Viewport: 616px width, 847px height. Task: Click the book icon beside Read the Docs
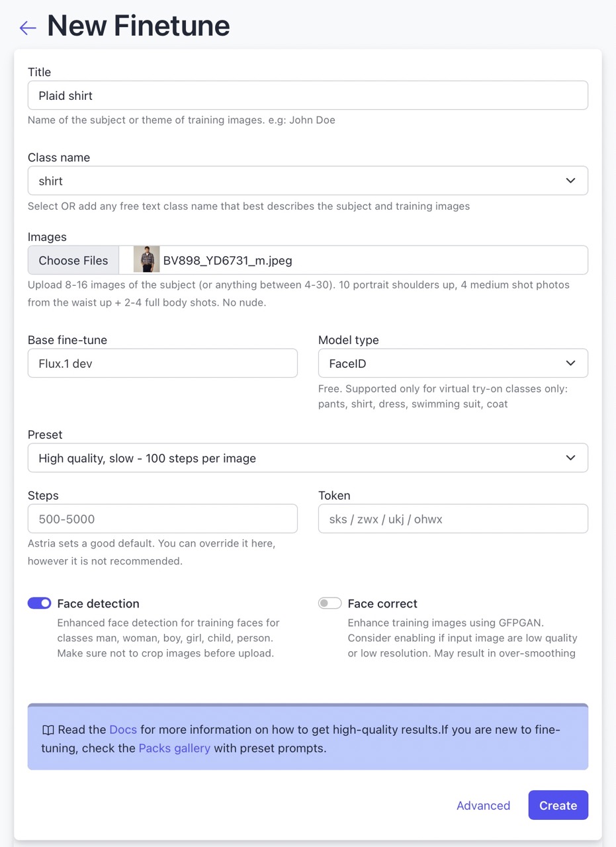pyautogui.click(x=48, y=730)
